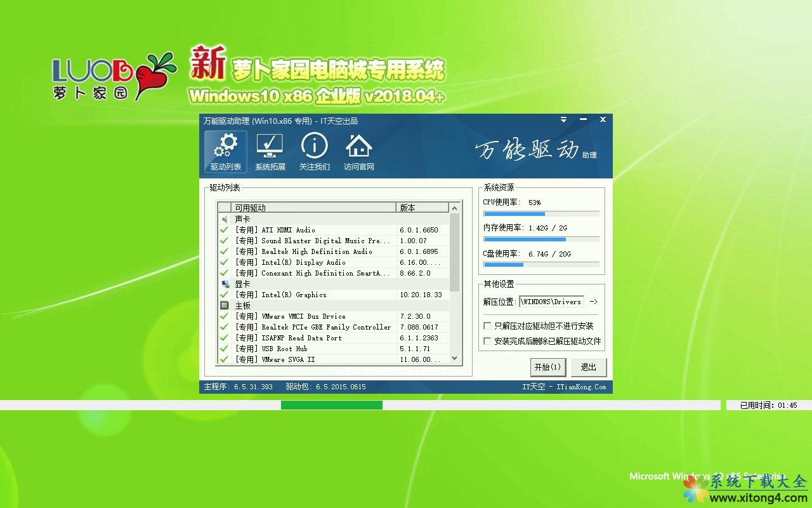Click the 已用时间: 01:45 timer
Image resolution: width=812 pixels, height=508 pixels.
[768, 405]
